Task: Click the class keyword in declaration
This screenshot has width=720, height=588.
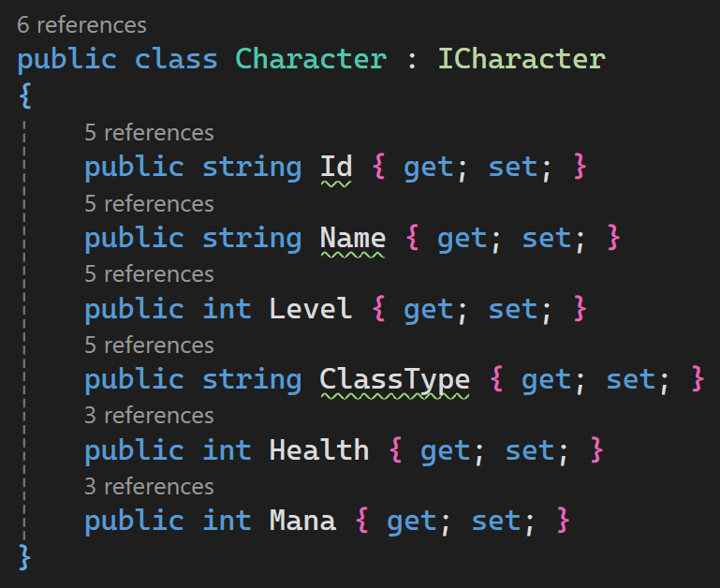Action: pos(176,59)
